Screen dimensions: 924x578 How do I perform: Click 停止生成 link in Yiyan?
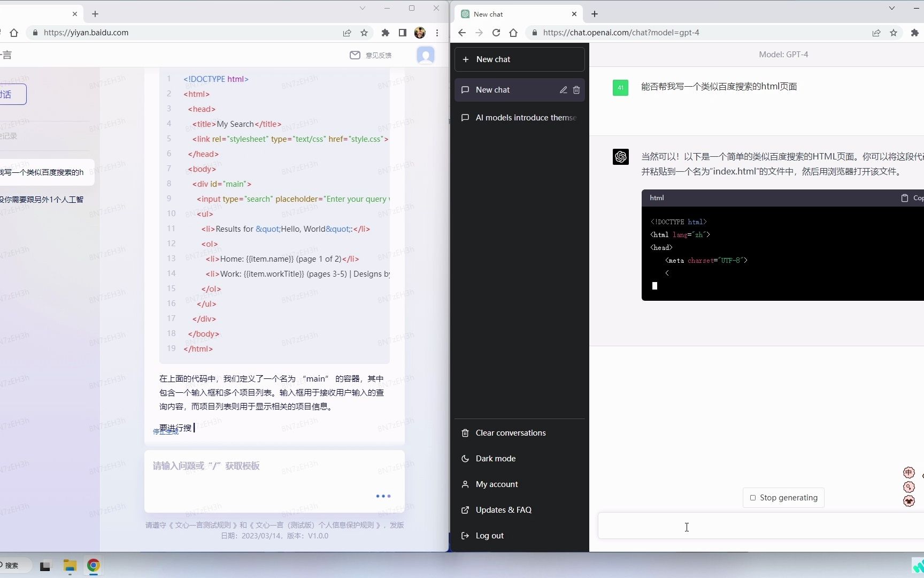click(x=166, y=432)
